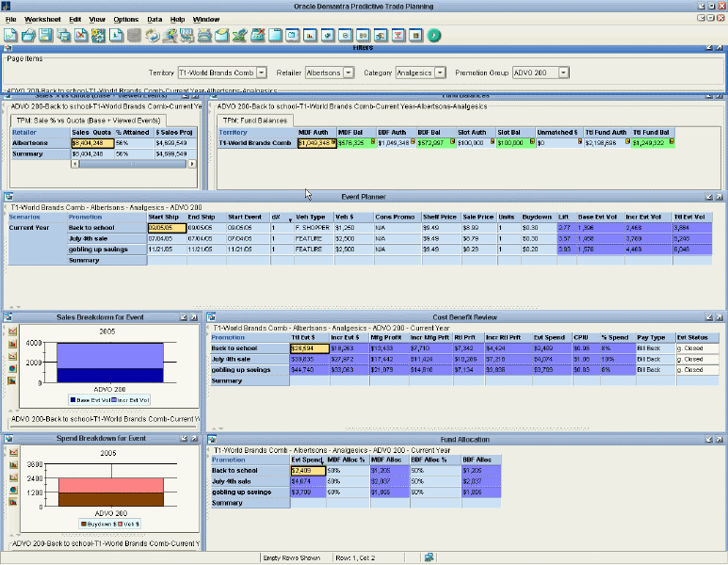
Task: Open the Data menu
Action: 155,19
